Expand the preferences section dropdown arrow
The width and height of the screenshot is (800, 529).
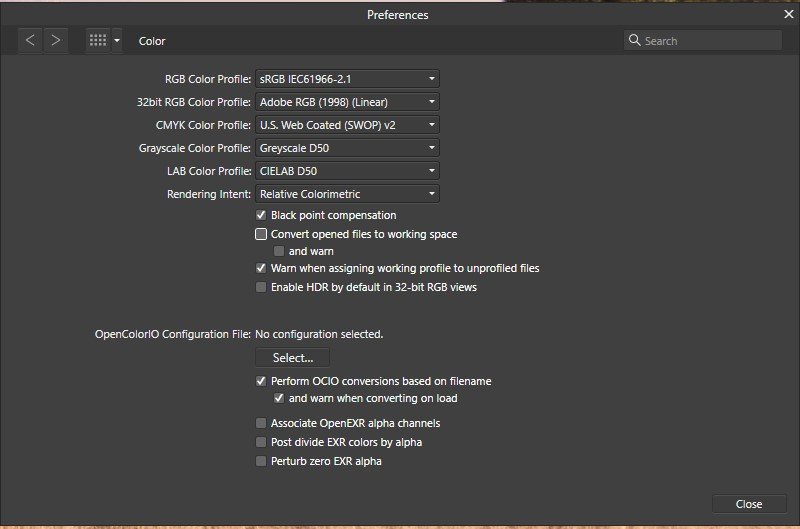117,40
